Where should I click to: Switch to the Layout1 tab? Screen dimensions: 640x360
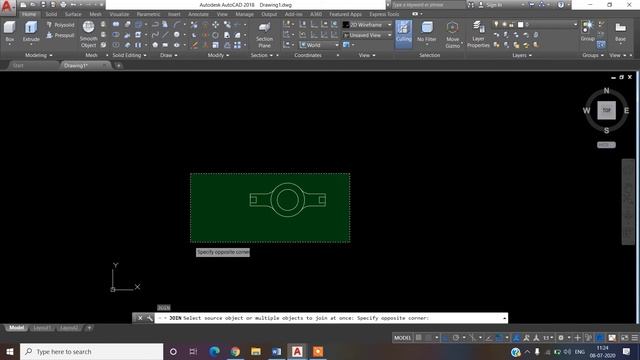point(42,328)
